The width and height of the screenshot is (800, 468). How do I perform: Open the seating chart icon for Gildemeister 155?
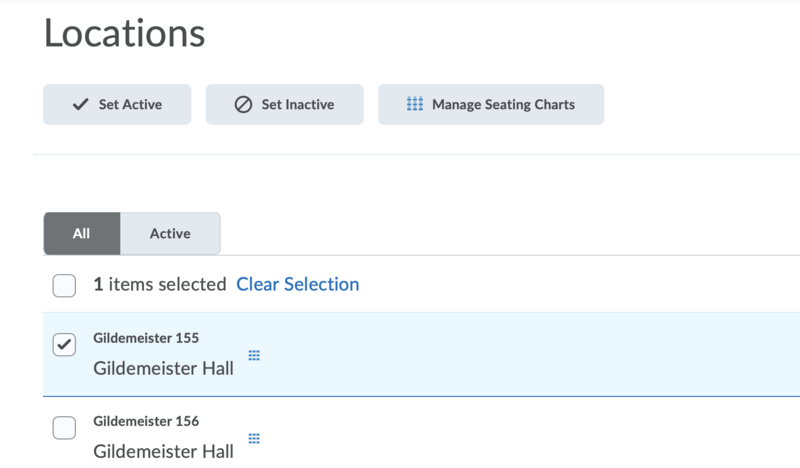254,355
